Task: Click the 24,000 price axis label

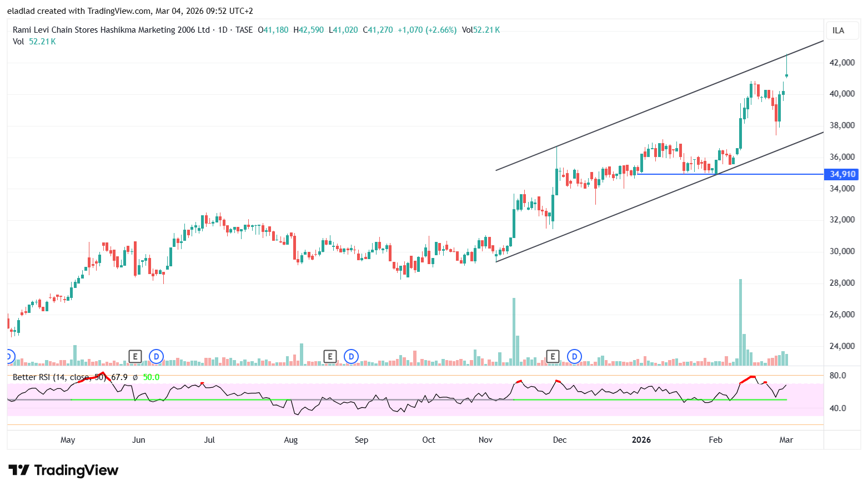Action: pyautogui.click(x=842, y=346)
